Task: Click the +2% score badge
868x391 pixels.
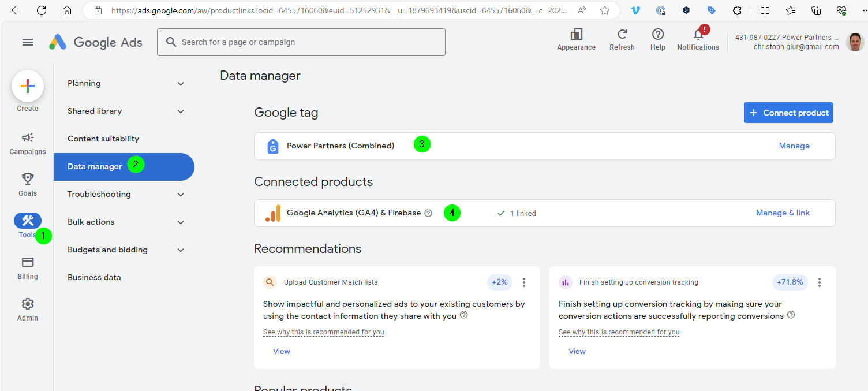Action: [500, 282]
